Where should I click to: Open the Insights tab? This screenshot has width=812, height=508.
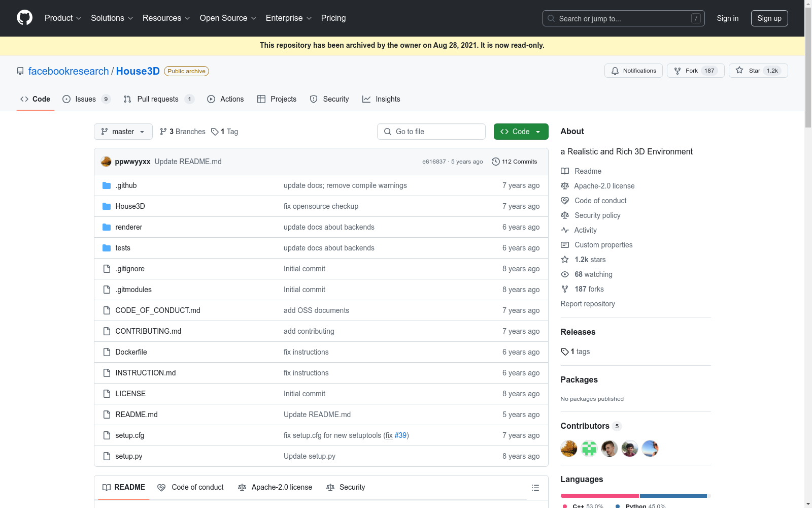(381, 99)
